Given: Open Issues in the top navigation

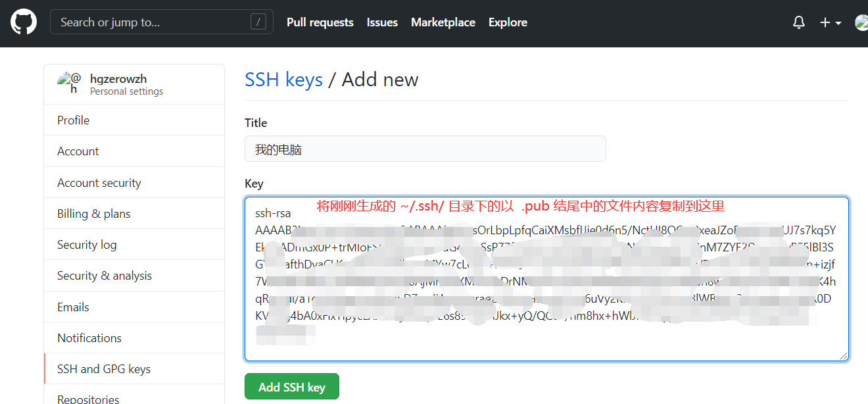Looking at the screenshot, I should [x=382, y=22].
